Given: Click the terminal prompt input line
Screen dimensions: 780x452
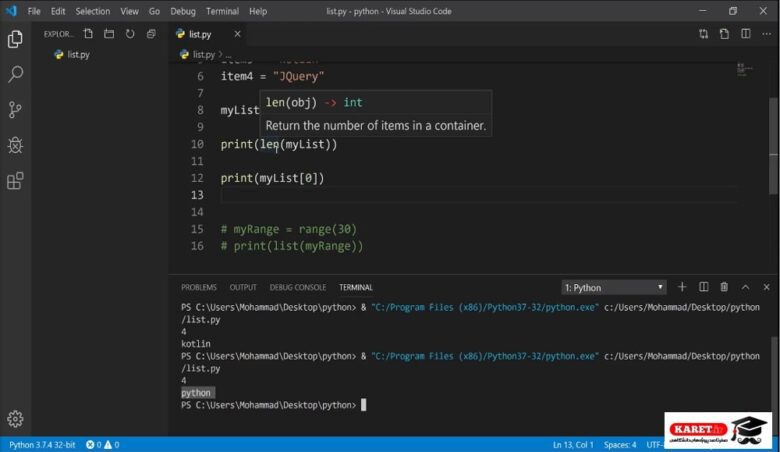Looking at the screenshot, I should click(274, 405).
